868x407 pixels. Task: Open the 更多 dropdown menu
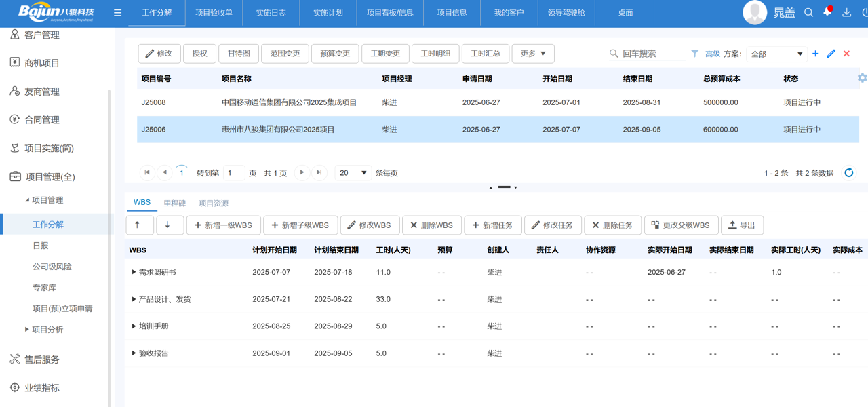click(533, 54)
